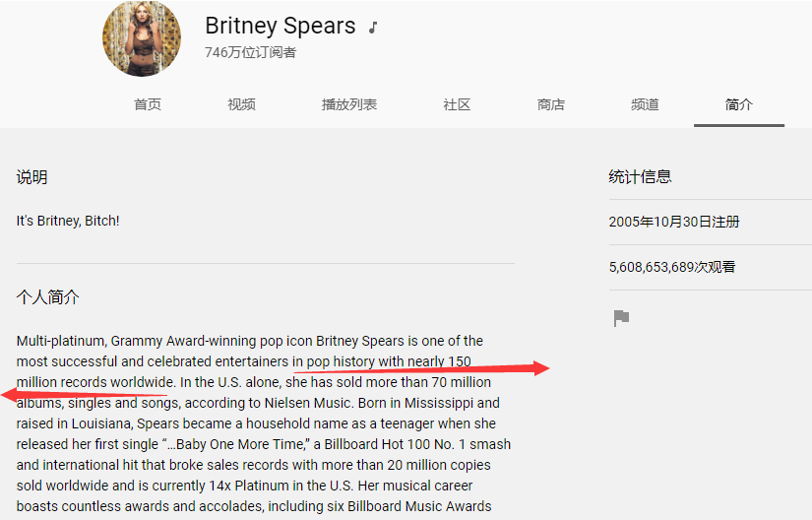The image size is (812, 520).
Task: Open the Britney Spears channel avatar
Action: click(x=142, y=38)
